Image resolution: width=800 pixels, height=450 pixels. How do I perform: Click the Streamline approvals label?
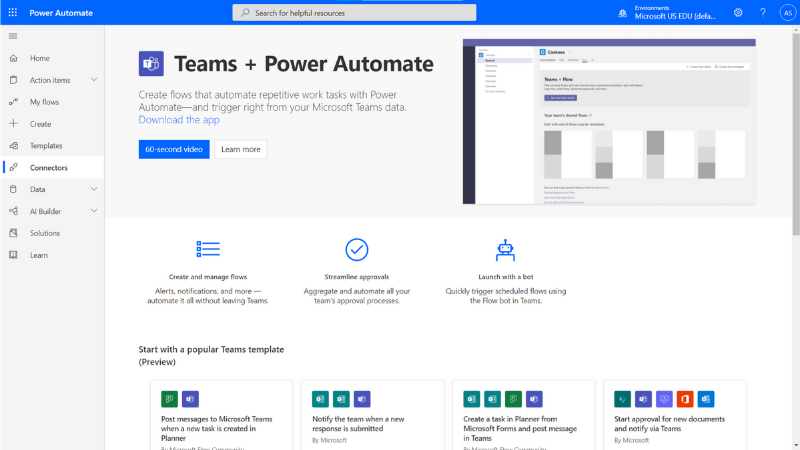tap(357, 277)
